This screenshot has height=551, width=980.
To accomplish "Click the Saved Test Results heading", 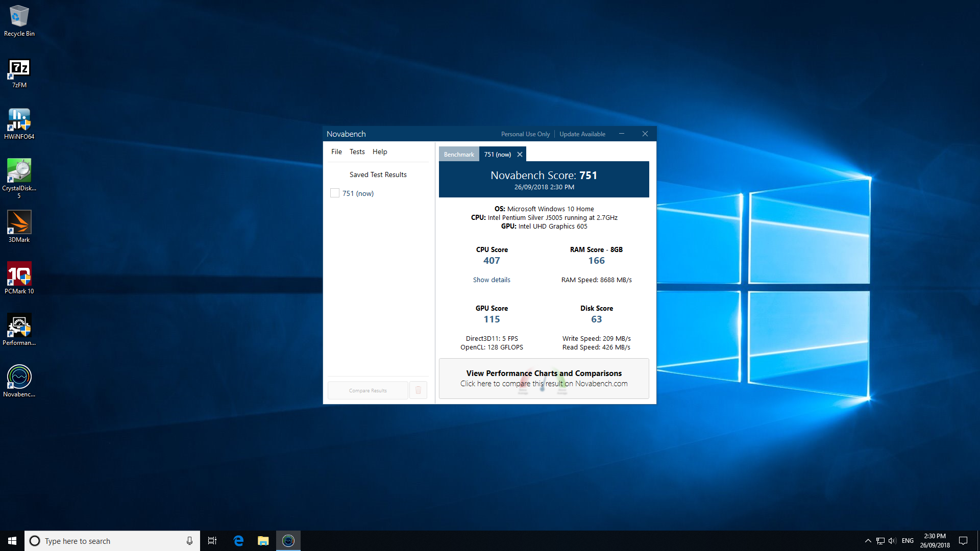I will [378, 174].
